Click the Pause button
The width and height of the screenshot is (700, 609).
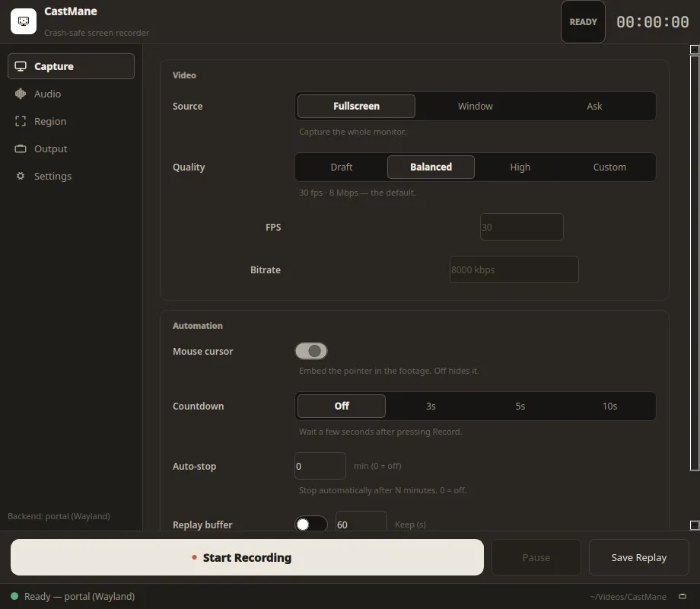536,557
